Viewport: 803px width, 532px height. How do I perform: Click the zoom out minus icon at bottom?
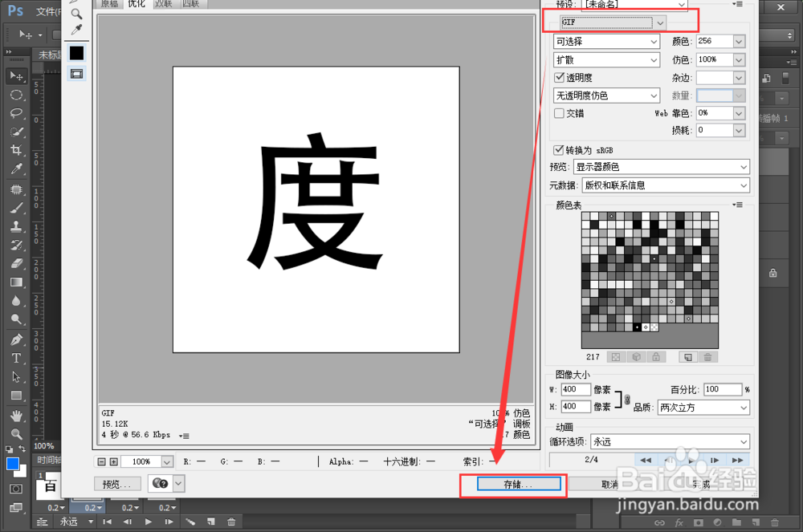[x=102, y=461]
